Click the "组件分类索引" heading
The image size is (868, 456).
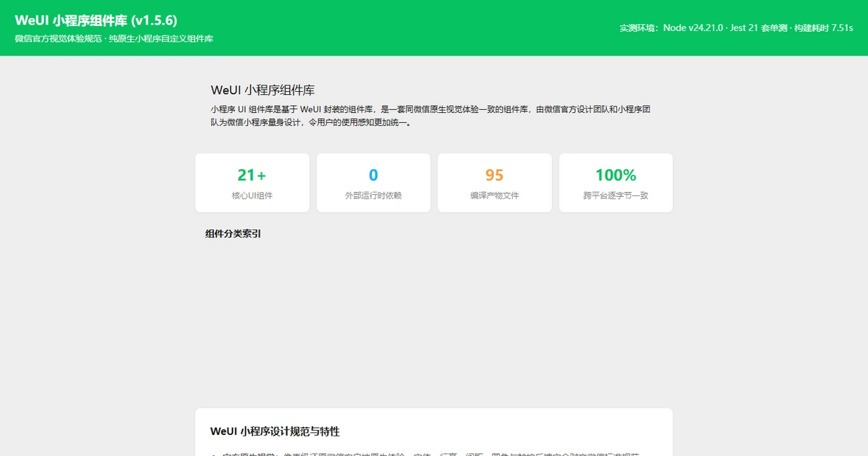233,234
